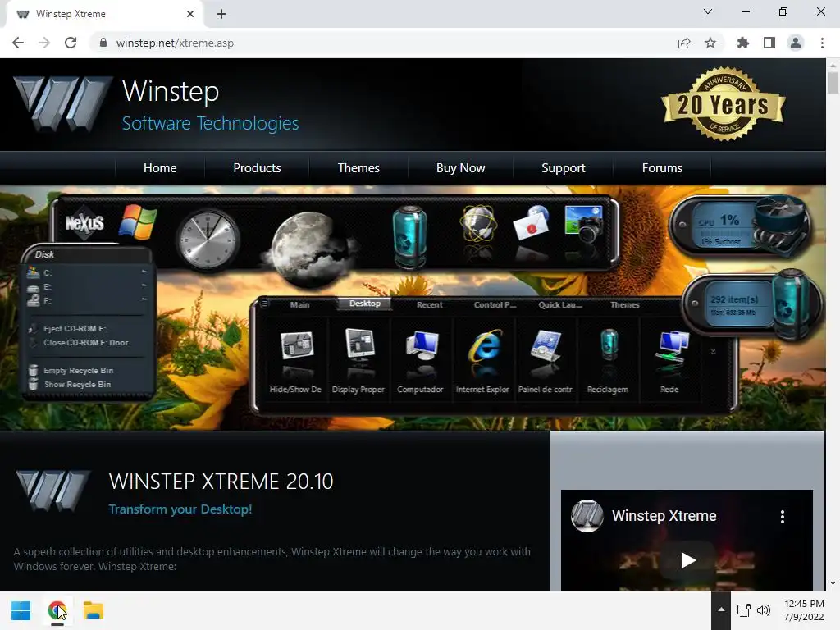The height and width of the screenshot is (630, 840).
Task: Click the page's vertical scrollbar thumb
Action: [x=833, y=83]
